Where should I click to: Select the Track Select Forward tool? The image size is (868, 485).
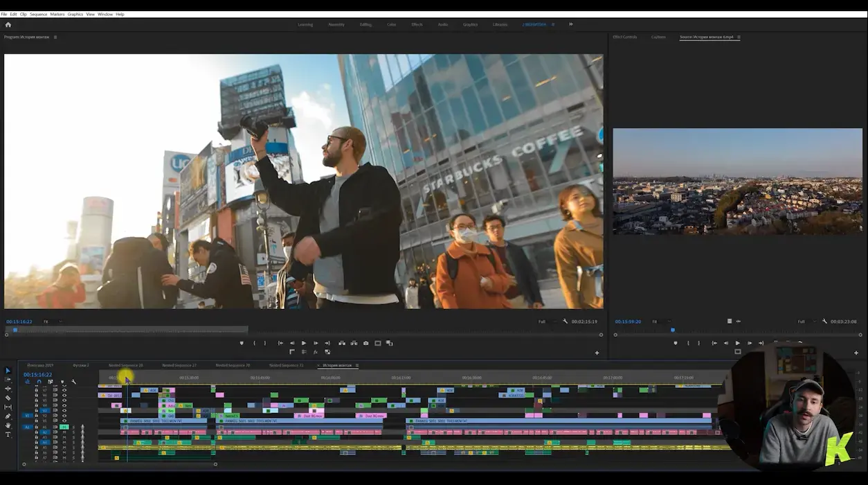coord(8,380)
